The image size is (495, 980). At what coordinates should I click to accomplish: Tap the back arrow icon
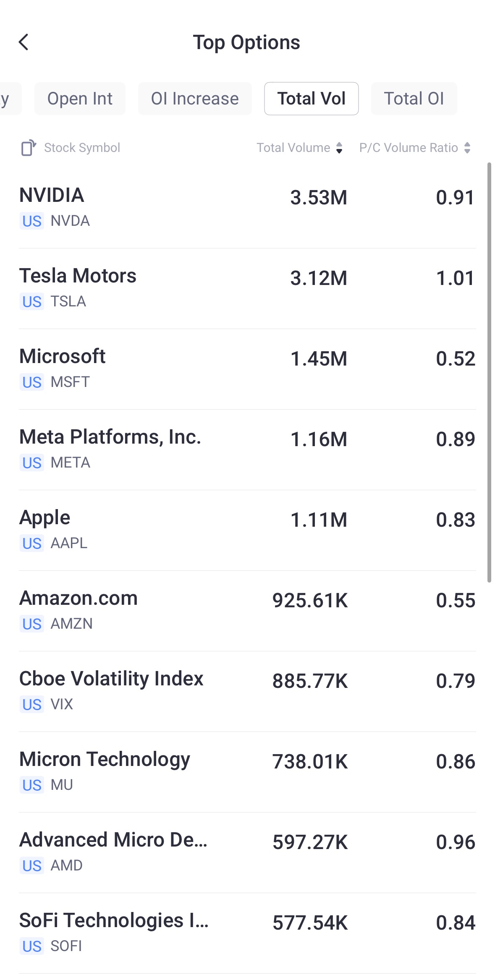(24, 42)
